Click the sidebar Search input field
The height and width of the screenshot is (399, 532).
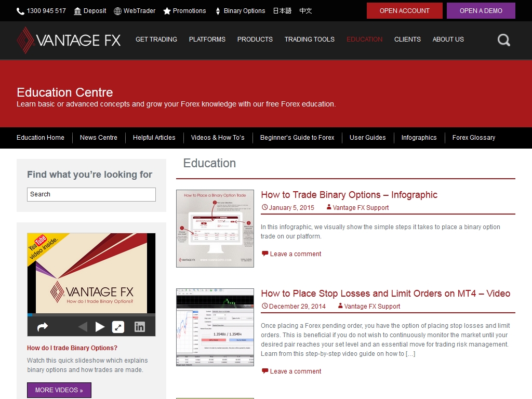91,194
